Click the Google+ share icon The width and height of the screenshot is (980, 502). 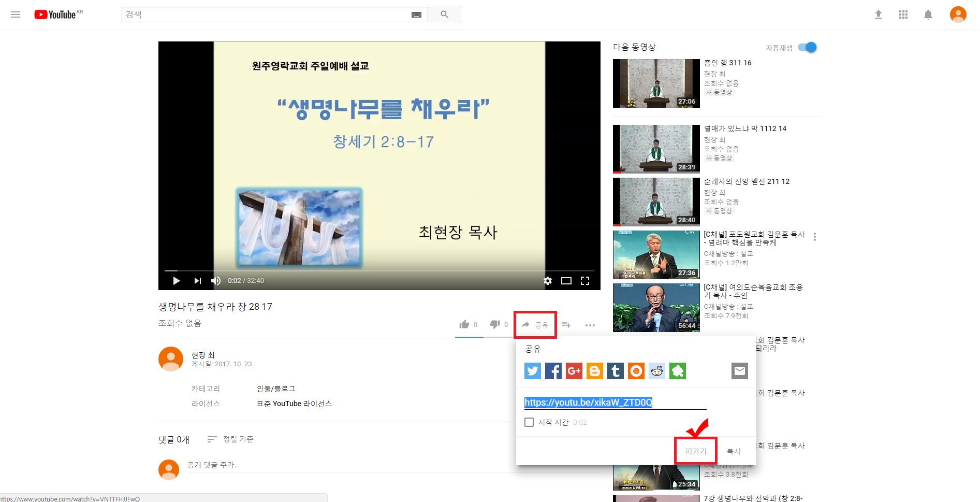[x=574, y=371]
